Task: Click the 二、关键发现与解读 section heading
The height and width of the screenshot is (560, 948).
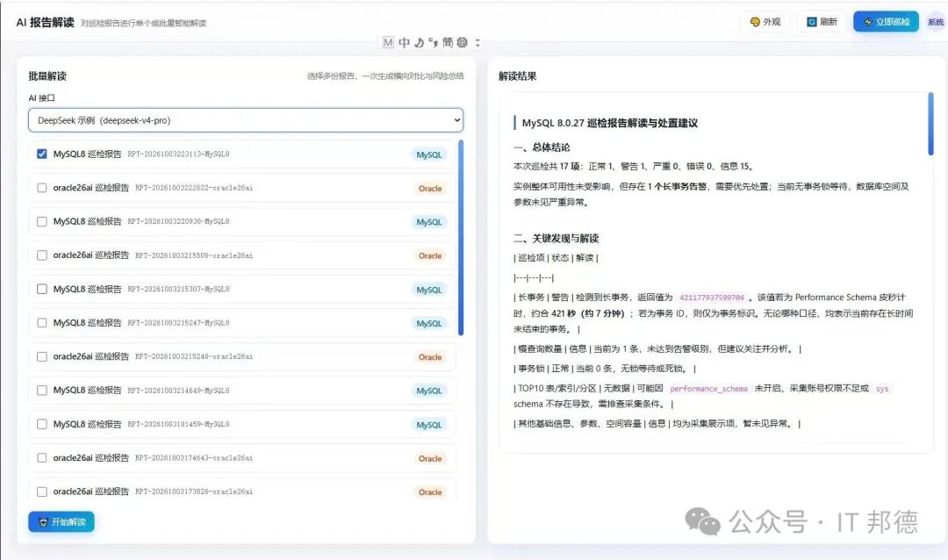Action: pyautogui.click(x=557, y=238)
